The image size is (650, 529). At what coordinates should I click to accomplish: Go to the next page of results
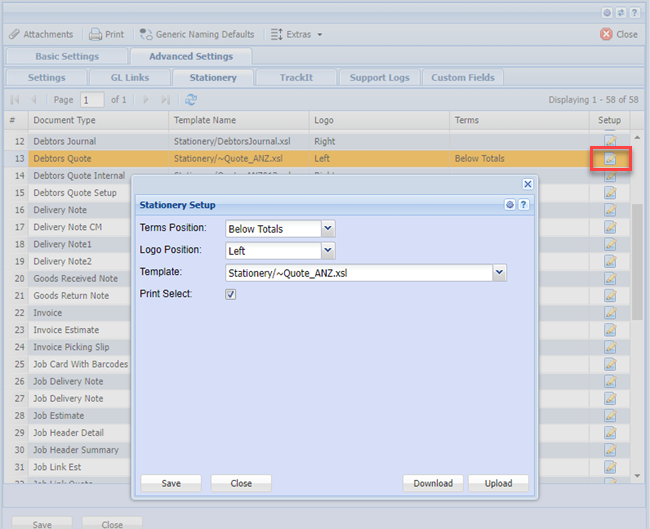pos(146,100)
